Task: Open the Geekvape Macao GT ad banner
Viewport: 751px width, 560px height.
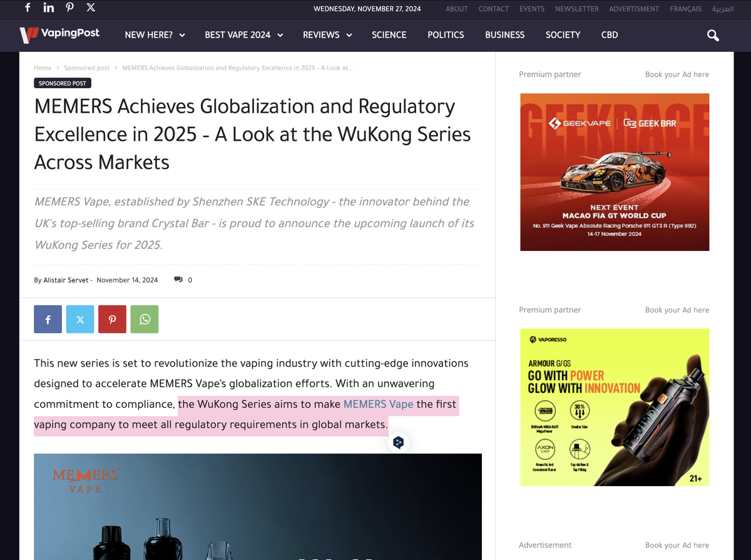Action: pos(615,172)
